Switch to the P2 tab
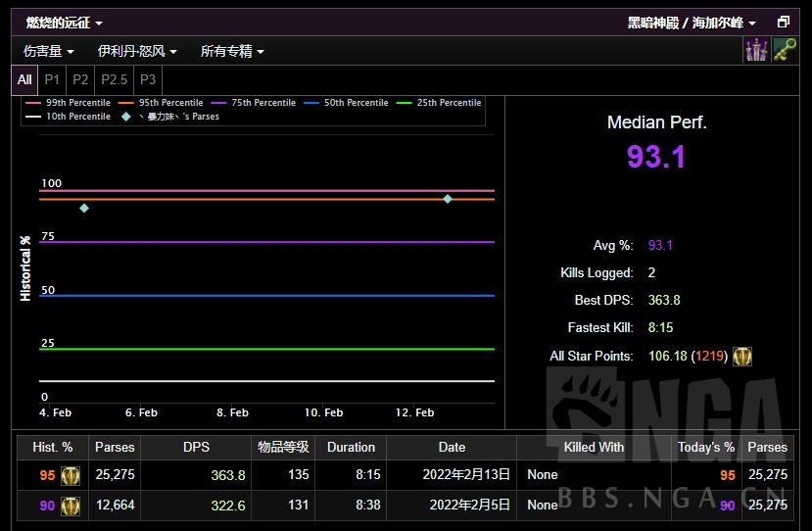 click(80, 79)
